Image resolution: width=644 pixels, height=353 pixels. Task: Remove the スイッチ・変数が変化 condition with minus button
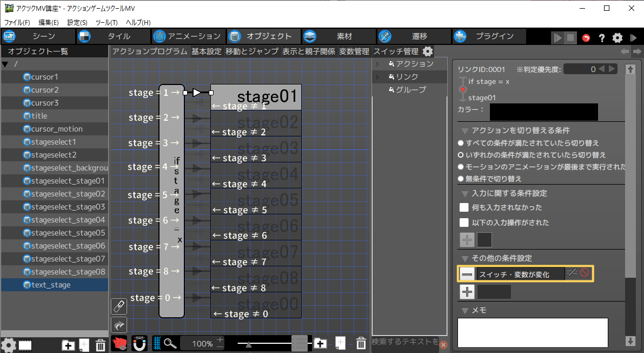[468, 274]
